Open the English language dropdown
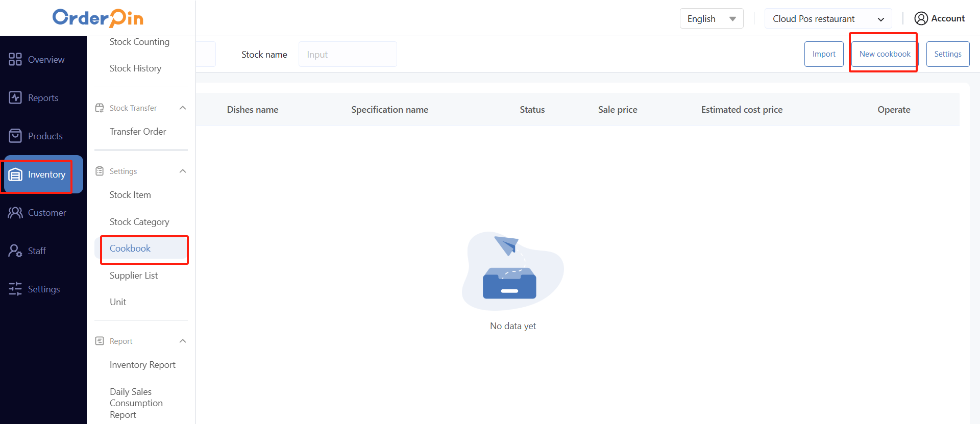The height and width of the screenshot is (424, 980). 712,19
